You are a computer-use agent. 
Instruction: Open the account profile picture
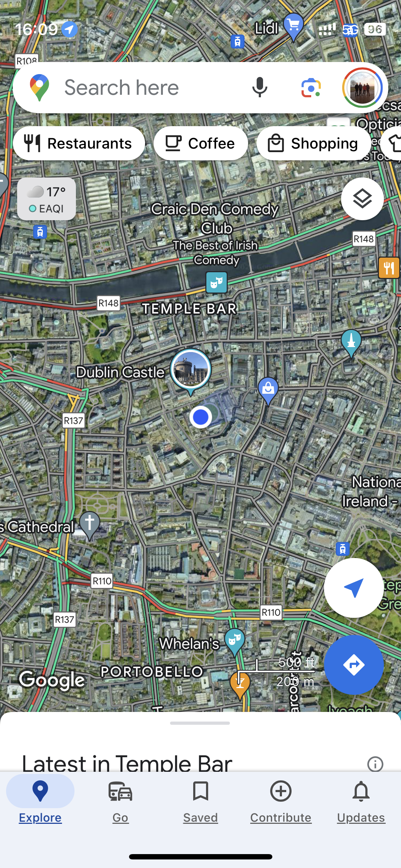(363, 88)
